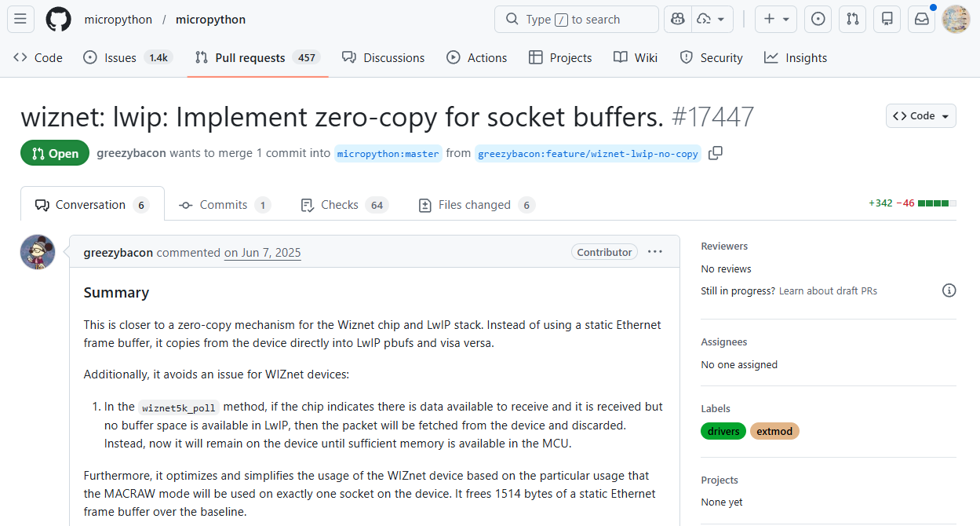This screenshot has height=526, width=980.
Task: Open the Pull requests icon in header
Action: pos(852,19)
